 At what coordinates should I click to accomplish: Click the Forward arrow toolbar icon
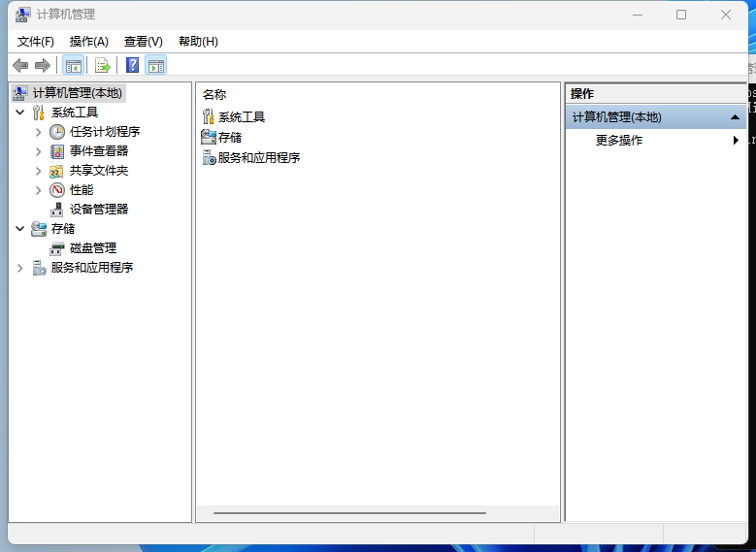click(x=42, y=65)
